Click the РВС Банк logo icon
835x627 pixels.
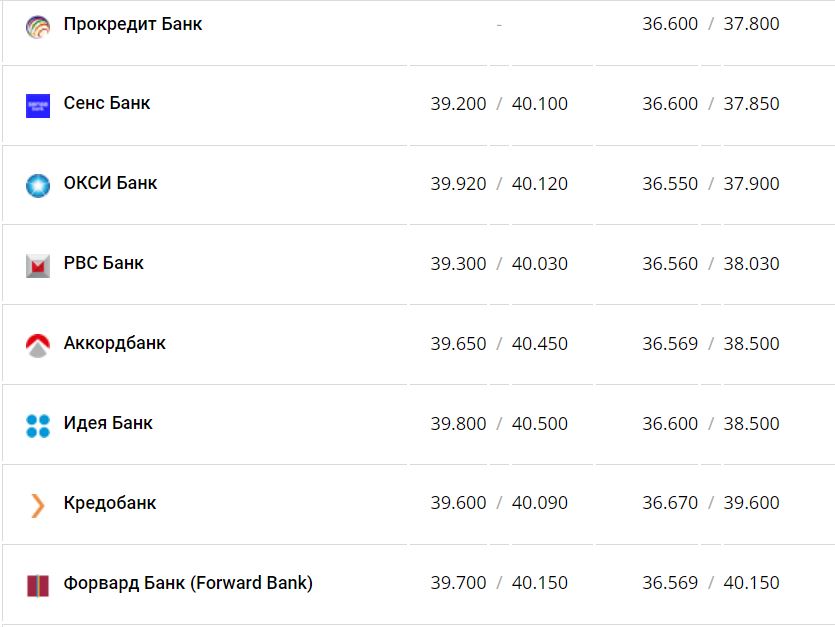tap(38, 265)
